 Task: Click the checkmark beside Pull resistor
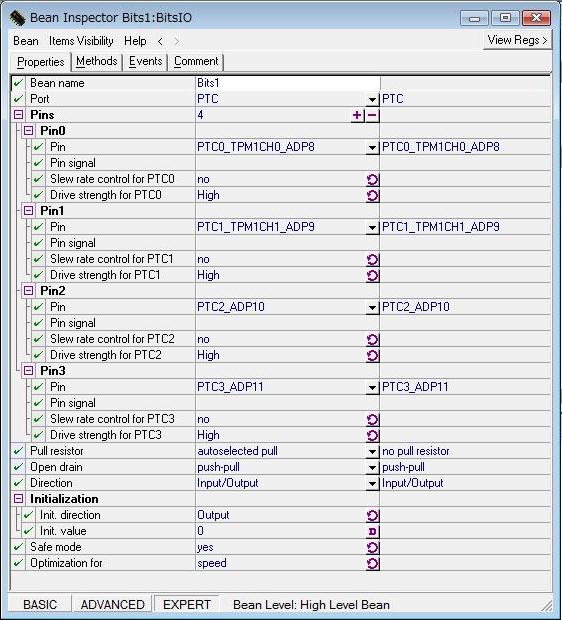pyautogui.click(x=18, y=451)
